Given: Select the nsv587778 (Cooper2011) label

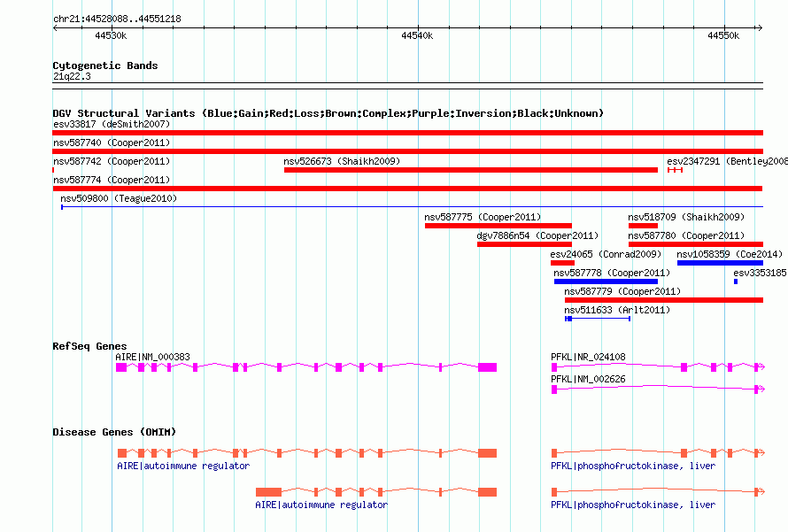Looking at the screenshot, I should pos(612,273).
